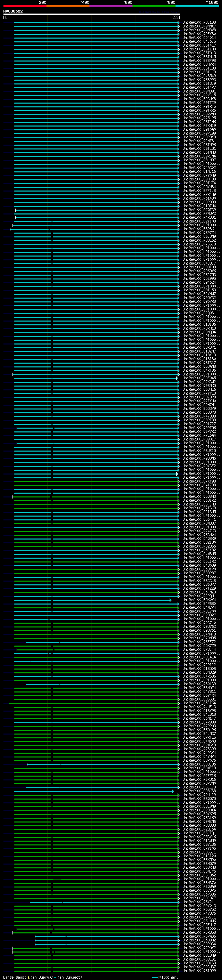Select label UniRef100_Q3HVK4
222x980 pixels.
(x=199, y=64)
